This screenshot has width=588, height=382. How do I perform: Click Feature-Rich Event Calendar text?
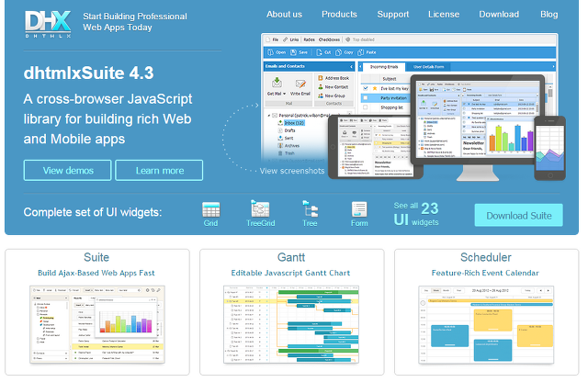pos(485,273)
